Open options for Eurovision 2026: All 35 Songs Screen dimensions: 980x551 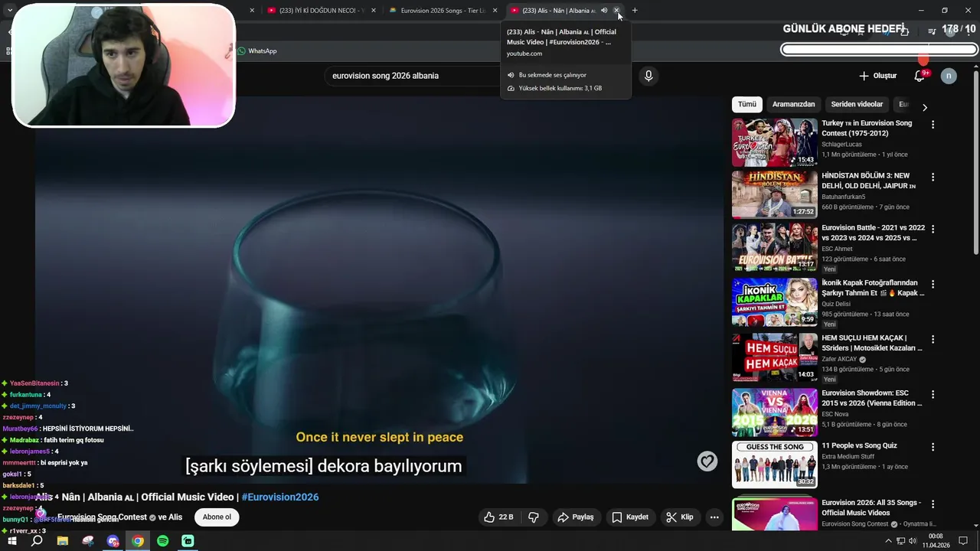point(933,504)
